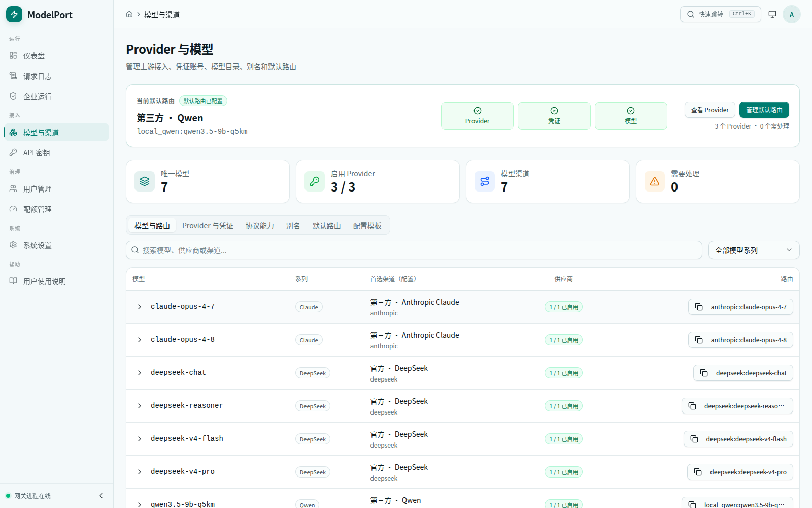Click the Claude tag in claude-opus-4-7 row
This screenshot has height=508, width=812.
[309, 307]
